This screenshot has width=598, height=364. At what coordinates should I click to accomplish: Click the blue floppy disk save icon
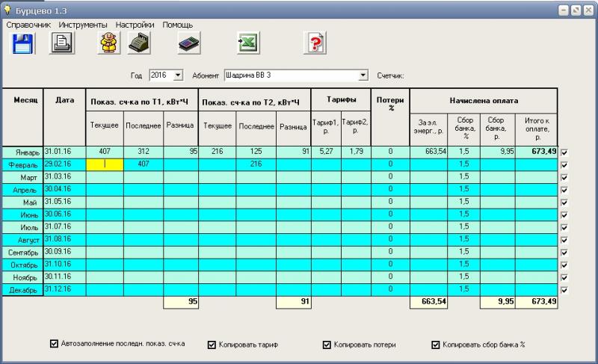click(x=22, y=43)
